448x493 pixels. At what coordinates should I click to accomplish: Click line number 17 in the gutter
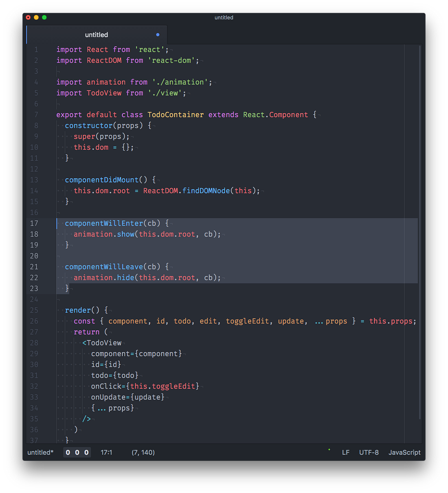tap(34, 223)
